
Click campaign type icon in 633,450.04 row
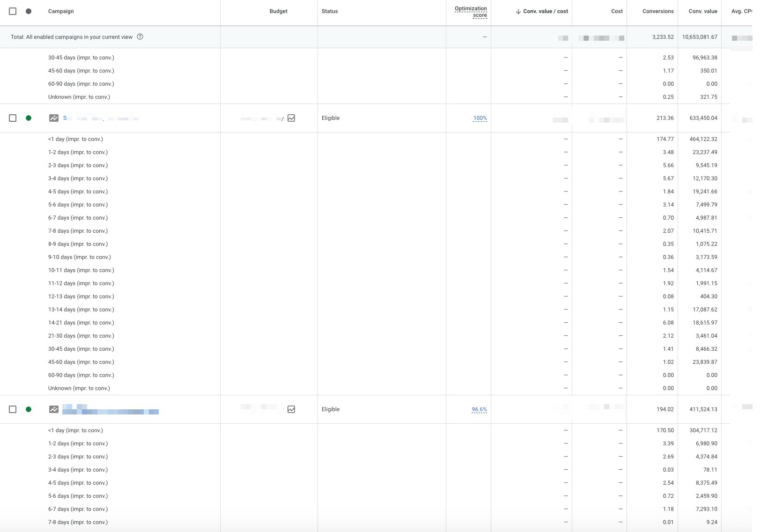tap(54, 118)
